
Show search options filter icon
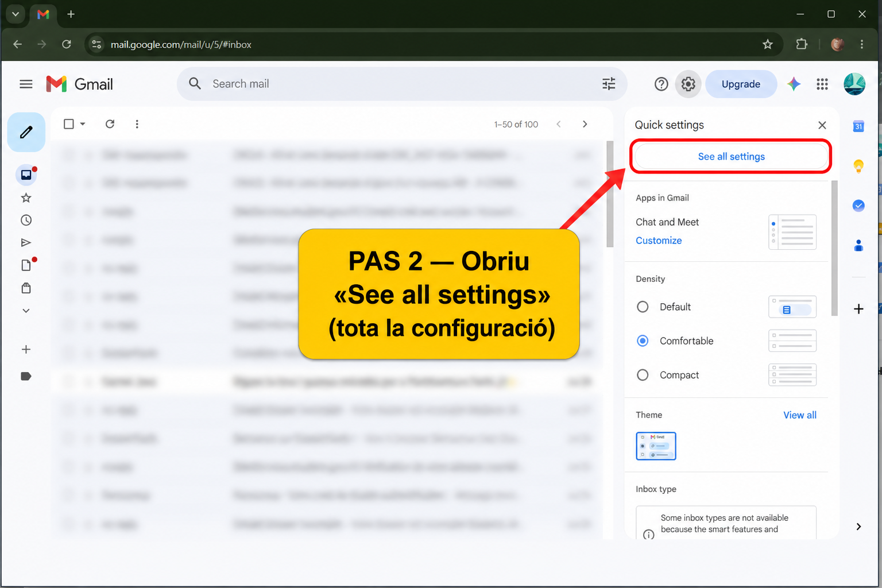609,84
